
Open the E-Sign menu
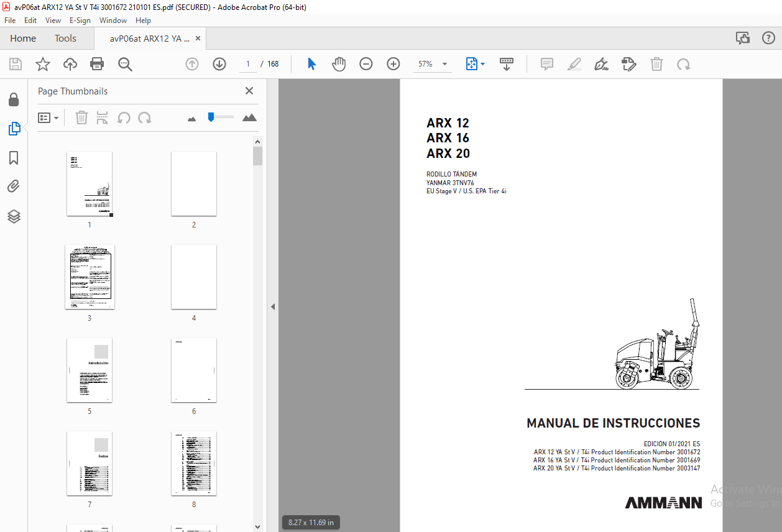[80, 21]
